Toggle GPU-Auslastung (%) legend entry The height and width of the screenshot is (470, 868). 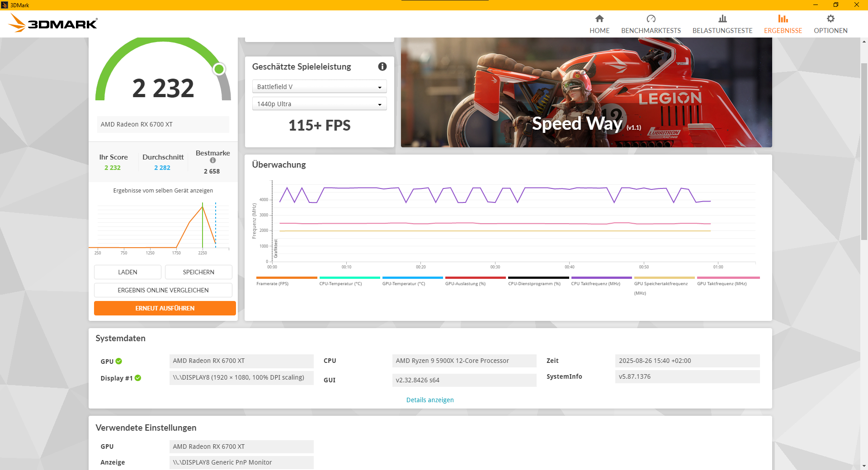(475, 281)
